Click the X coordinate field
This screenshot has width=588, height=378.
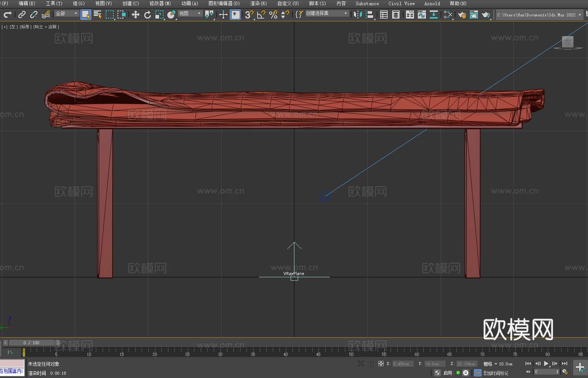coord(403,364)
